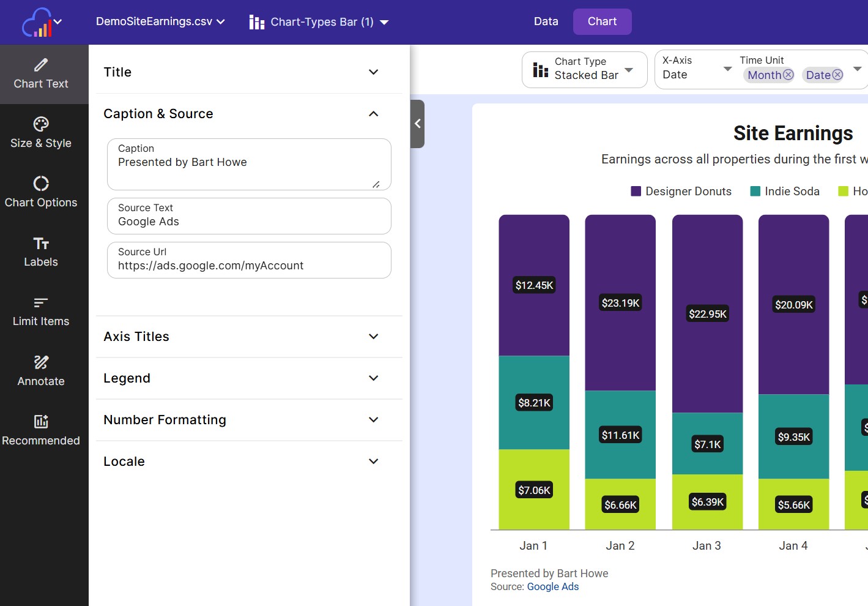Switch to the Data tab

546,21
